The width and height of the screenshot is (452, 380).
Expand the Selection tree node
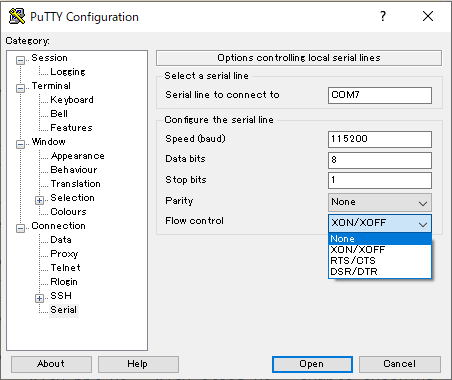click(x=39, y=200)
